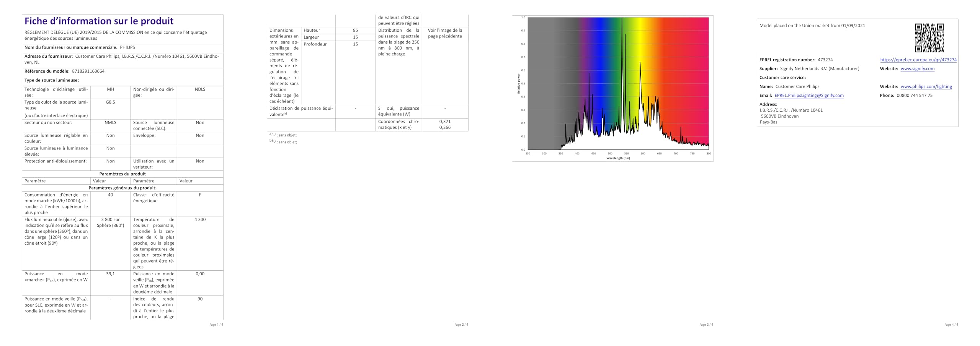
Task: Click the 'Page 4 / 4' footer label
Action: (951, 325)
